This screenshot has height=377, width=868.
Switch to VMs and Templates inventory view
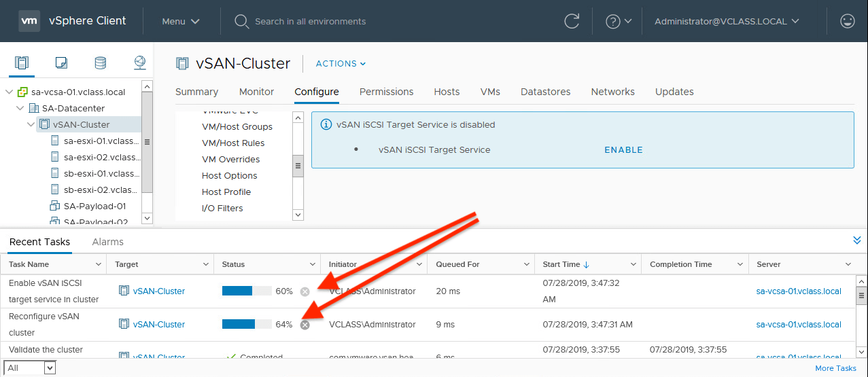[x=61, y=63]
